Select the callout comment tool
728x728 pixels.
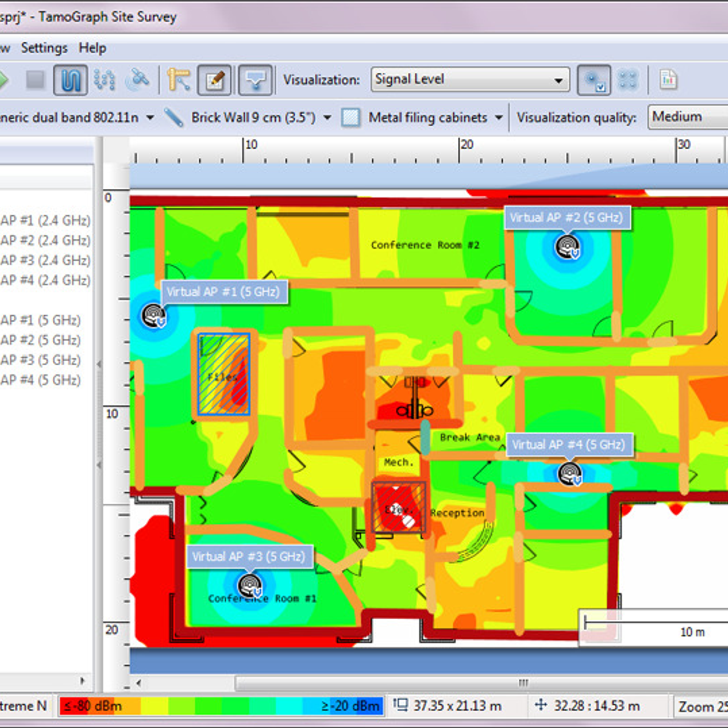tap(255, 80)
